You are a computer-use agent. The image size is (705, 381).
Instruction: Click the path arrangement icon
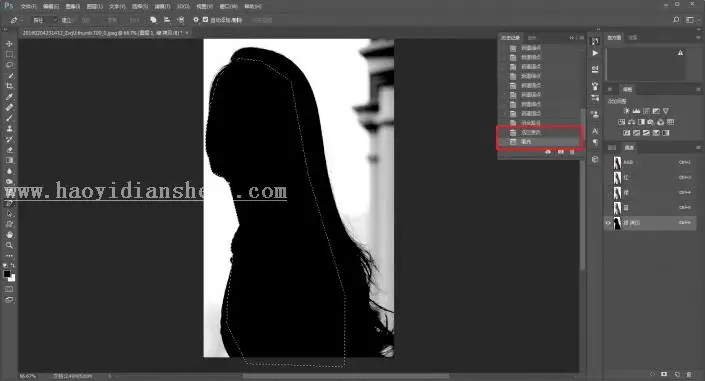180,20
